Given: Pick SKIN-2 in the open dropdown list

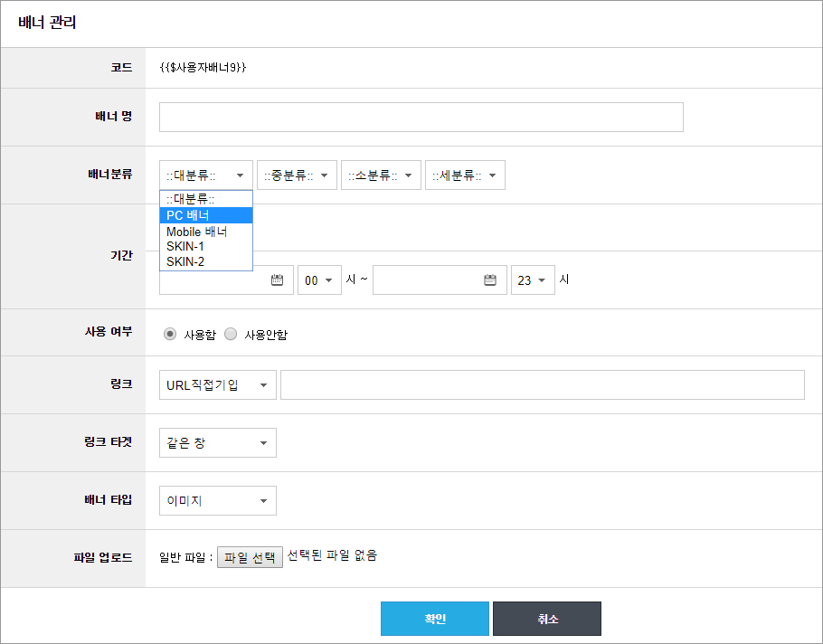Looking at the screenshot, I should (x=206, y=261).
